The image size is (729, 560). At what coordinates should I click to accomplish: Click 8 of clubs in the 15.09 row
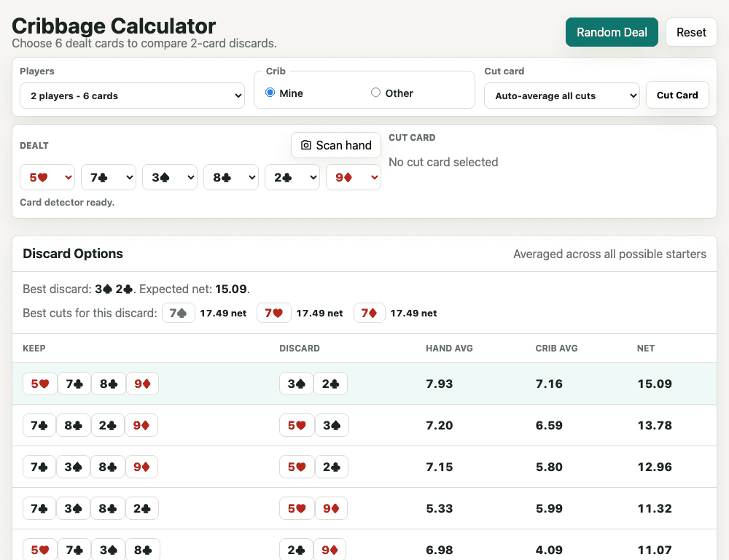tap(109, 384)
